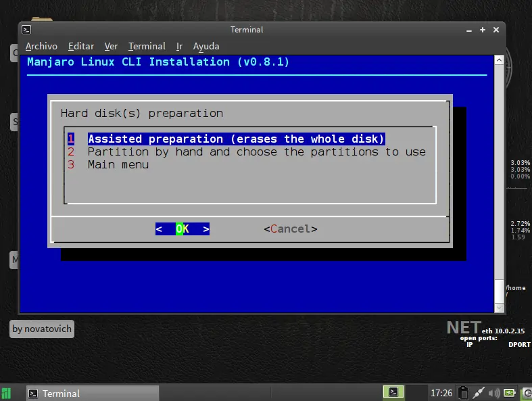Click the Cancel button in dialog
The width and height of the screenshot is (532, 401).
(291, 229)
